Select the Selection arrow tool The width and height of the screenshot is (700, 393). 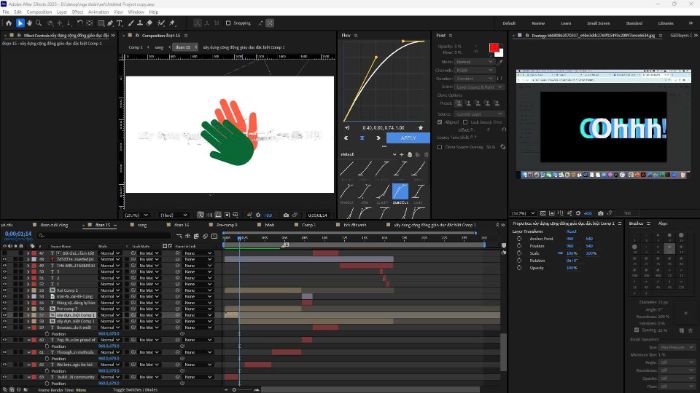tap(20, 23)
